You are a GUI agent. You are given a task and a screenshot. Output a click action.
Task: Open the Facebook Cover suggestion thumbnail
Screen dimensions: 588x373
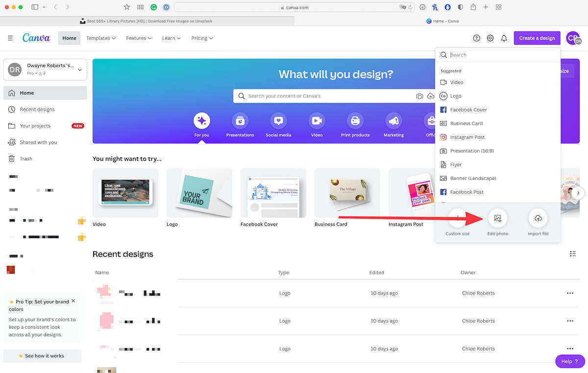tap(273, 193)
